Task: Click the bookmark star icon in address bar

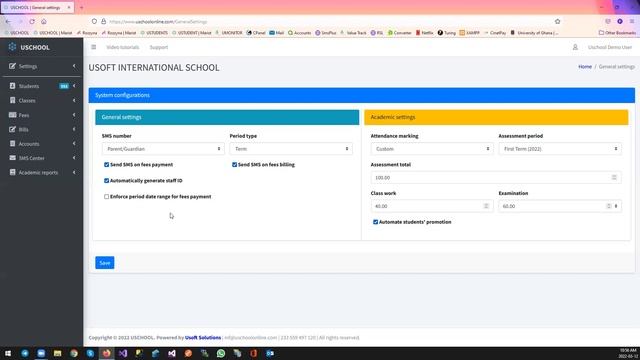Action: (x=558, y=21)
